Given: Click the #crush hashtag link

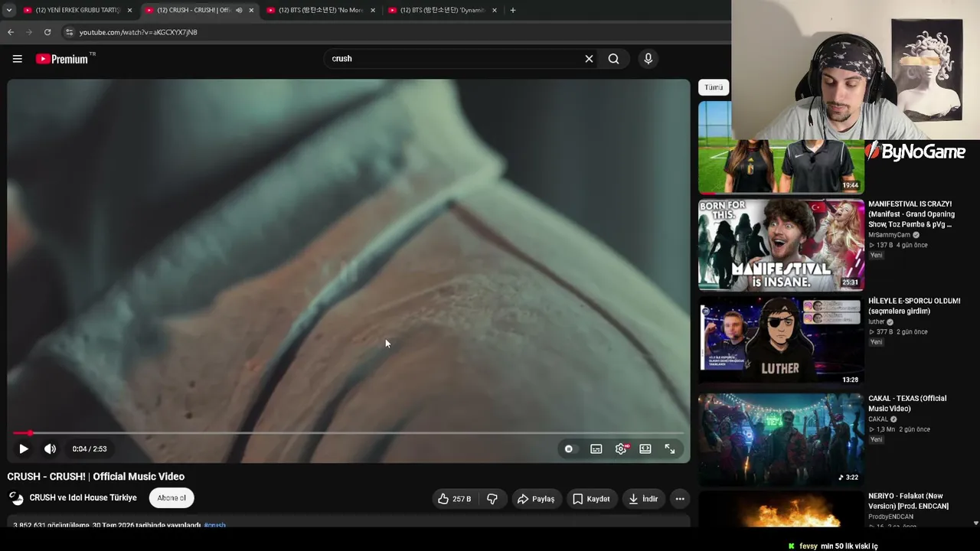Looking at the screenshot, I should coord(215,525).
